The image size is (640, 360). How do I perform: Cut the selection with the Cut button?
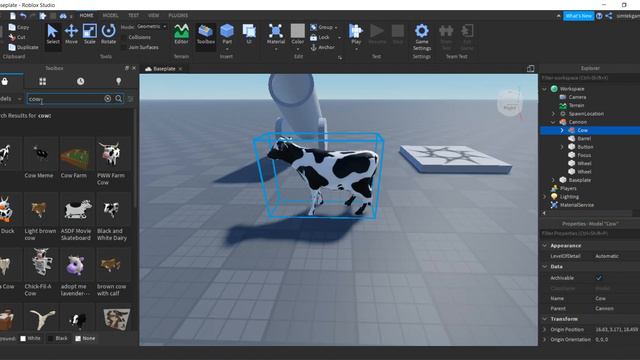coord(17,37)
